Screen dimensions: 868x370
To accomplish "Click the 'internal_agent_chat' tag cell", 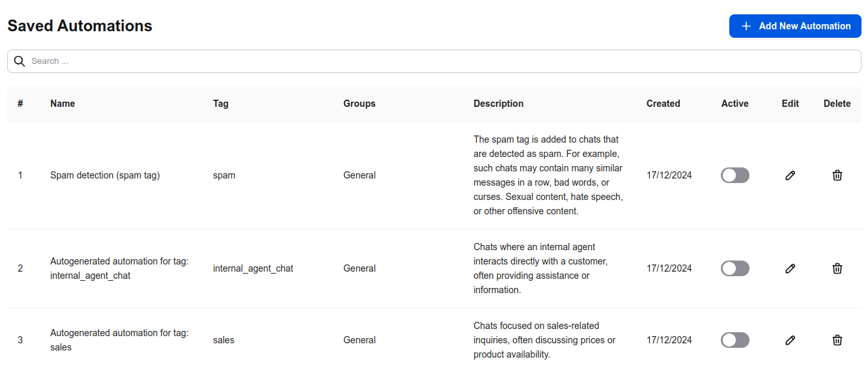I will 253,268.
